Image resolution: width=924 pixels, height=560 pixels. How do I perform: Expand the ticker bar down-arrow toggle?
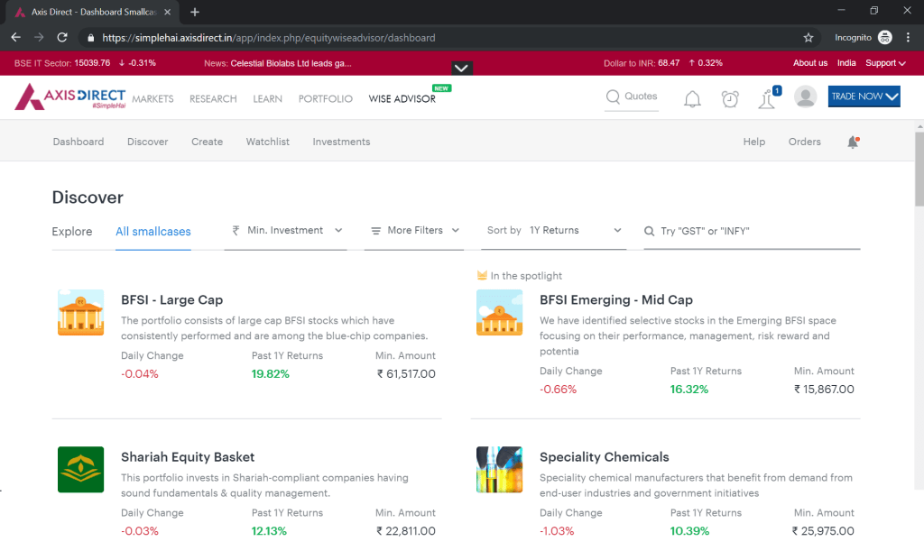click(x=461, y=68)
